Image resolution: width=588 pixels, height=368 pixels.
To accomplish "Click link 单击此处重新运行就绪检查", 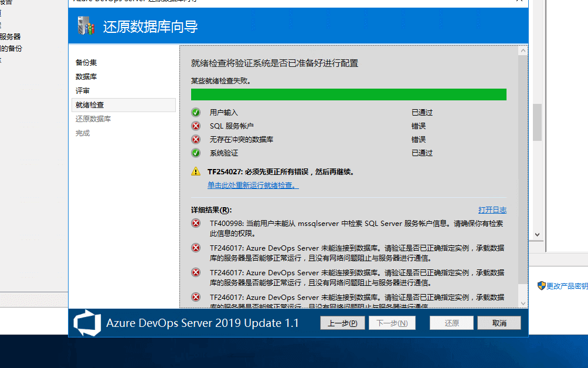I will click(253, 185).
